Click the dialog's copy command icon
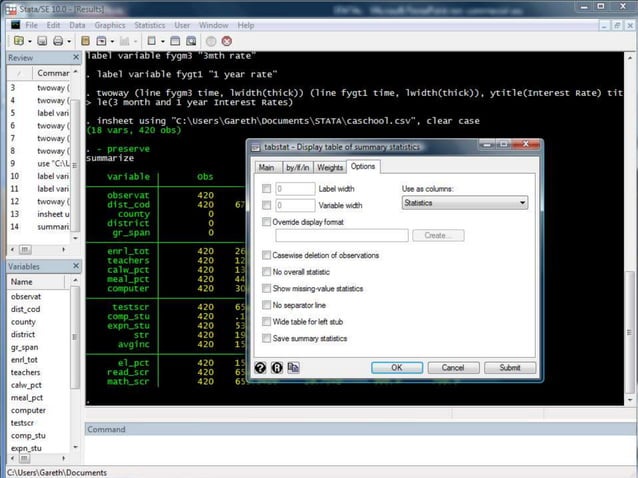Viewport: 638px width, 478px height. (x=293, y=368)
